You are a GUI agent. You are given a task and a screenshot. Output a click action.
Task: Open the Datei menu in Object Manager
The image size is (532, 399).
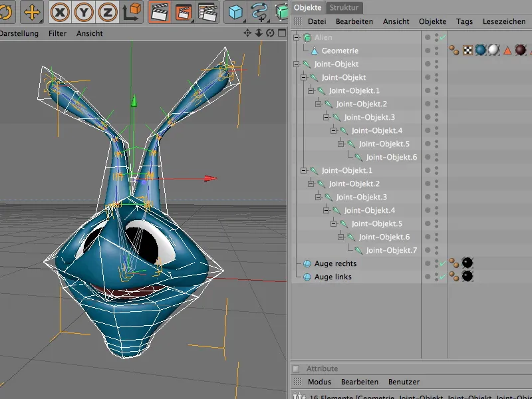pyautogui.click(x=317, y=21)
